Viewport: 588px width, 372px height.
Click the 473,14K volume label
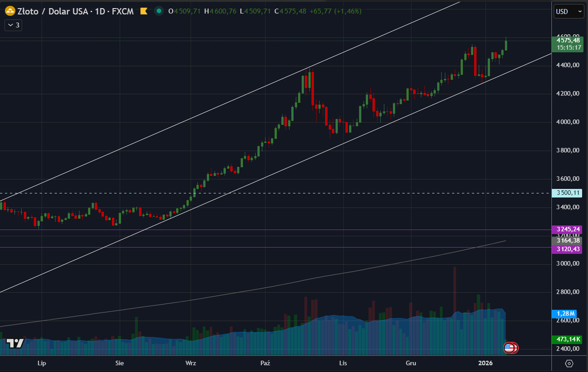[568, 339]
